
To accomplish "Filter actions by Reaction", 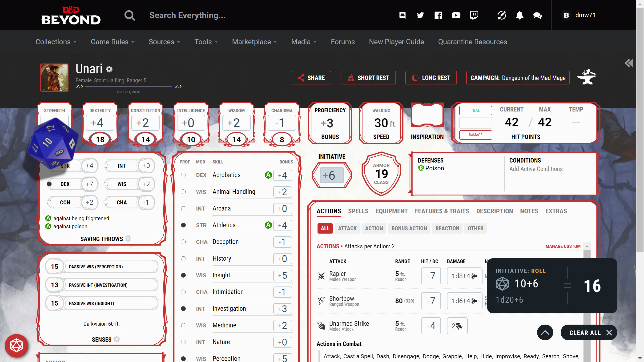I will (x=447, y=228).
